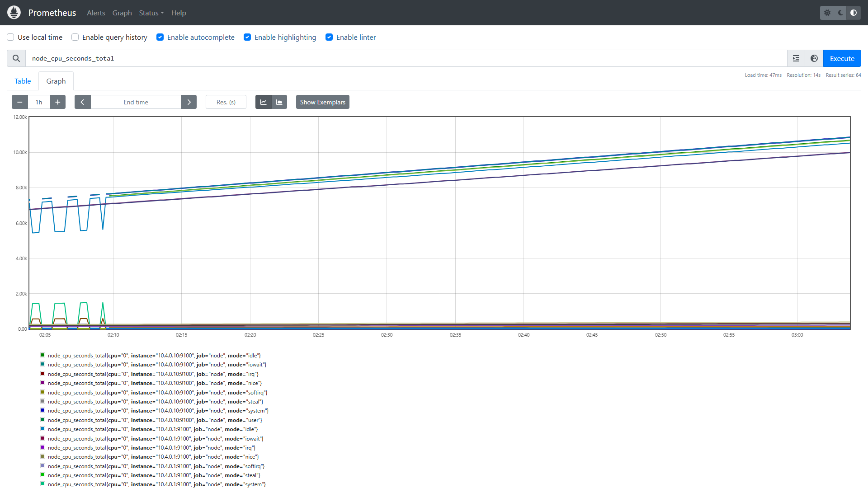Open the Status dropdown menu
868x488 pixels.
coord(151,13)
